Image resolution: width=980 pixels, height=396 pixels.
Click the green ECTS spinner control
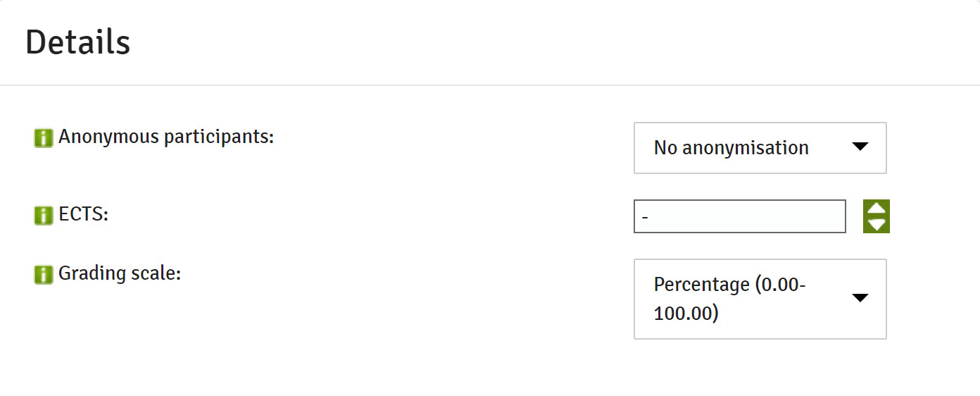(x=877, y=216)
